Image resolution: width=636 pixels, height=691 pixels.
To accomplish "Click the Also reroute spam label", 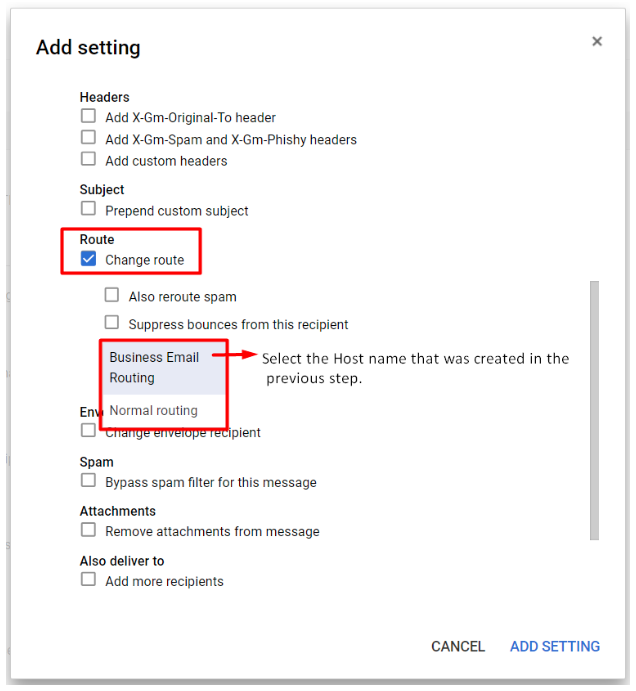I will click(182, 297).
